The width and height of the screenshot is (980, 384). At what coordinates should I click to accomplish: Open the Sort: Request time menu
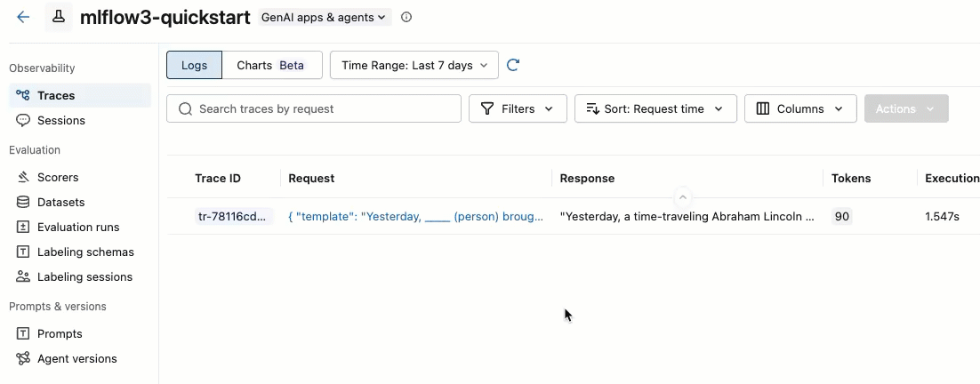point(655,108)
